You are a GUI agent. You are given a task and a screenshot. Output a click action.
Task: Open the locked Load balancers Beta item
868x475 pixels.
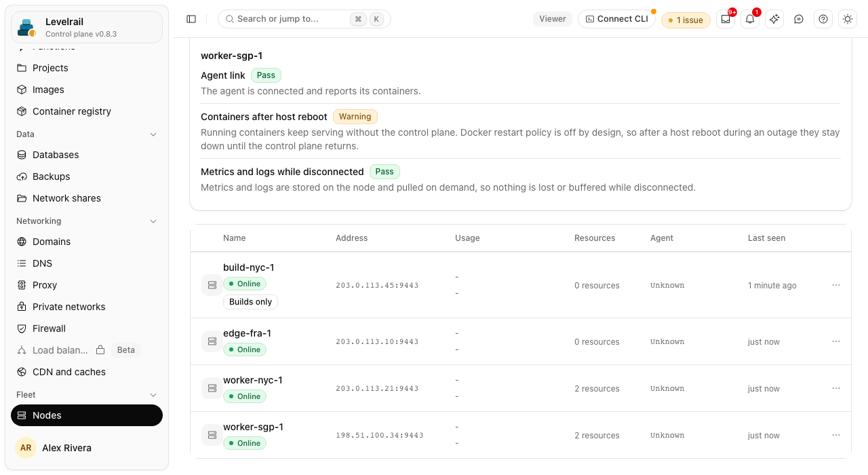87,350
